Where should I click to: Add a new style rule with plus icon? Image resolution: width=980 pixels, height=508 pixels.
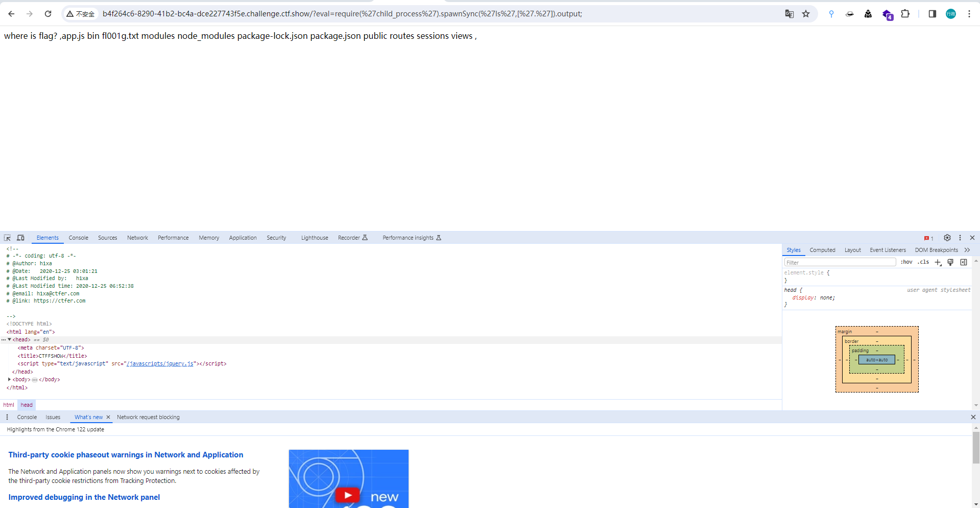tap(938, 262)
